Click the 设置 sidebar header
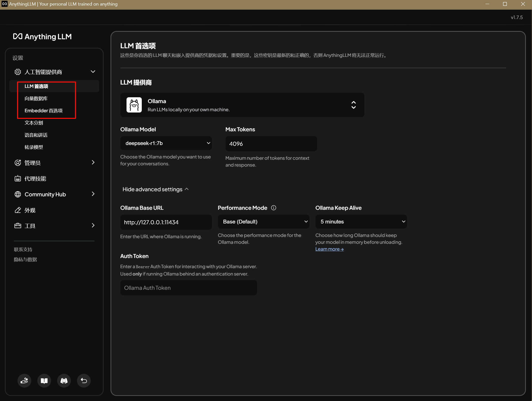 pos(18,58)
